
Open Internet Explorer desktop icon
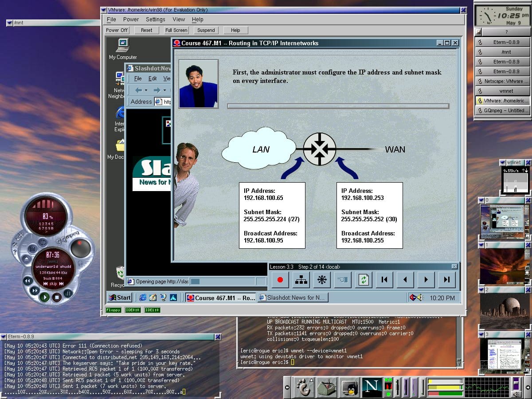point(119,119)
